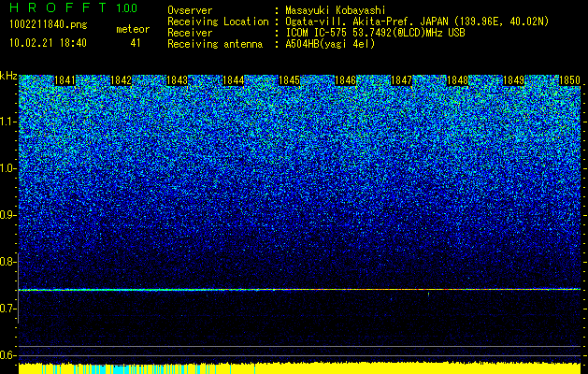Click the Receiving Location label
Screen dimensions: 588x374
pos(218,22)
